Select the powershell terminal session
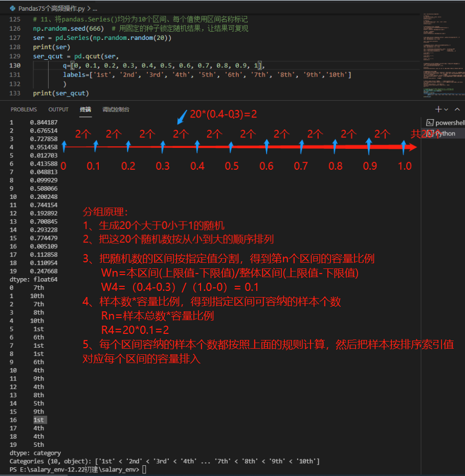The width and height of the screenshot is (465, 476). point(445,123)
